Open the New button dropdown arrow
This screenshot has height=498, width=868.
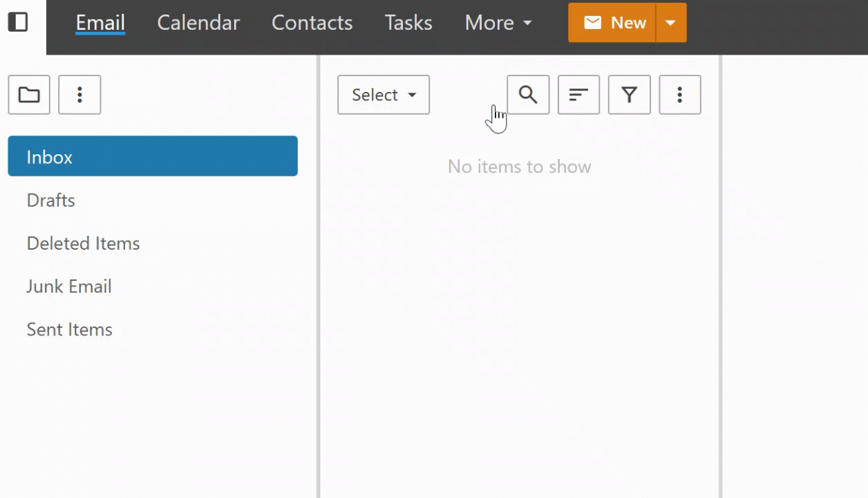tap(671, 23)
